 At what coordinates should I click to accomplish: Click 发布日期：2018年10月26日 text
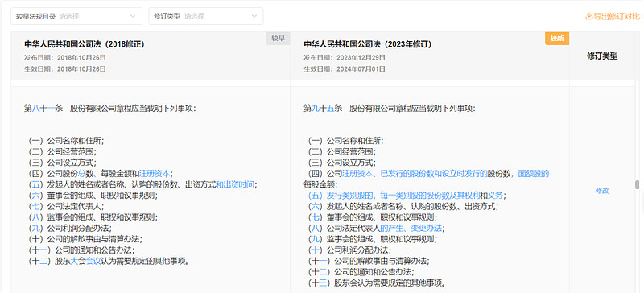click(65, 57)
